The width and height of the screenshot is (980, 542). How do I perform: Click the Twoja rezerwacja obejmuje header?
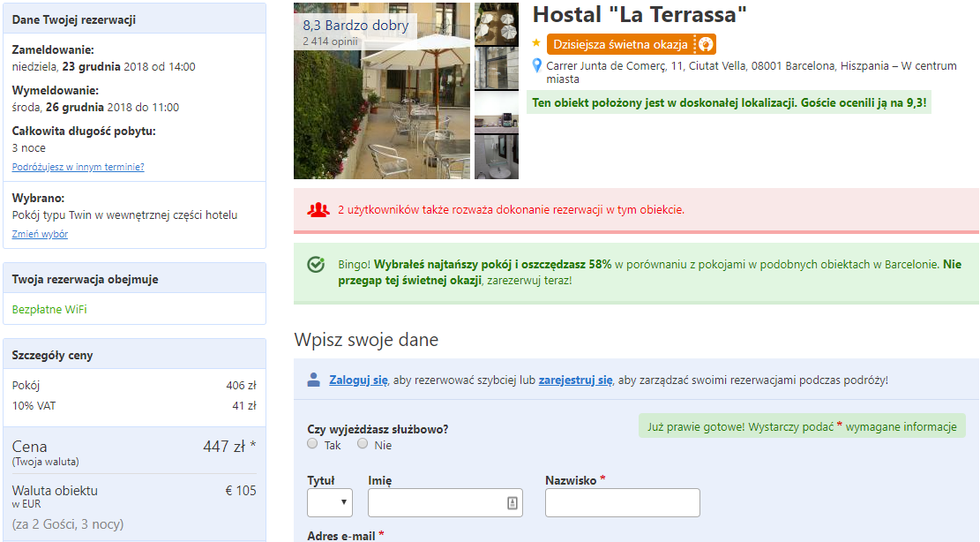point(134,279)
